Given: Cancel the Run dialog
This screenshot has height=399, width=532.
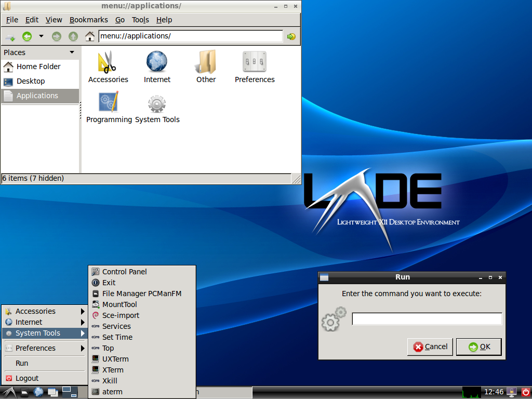Looking at the screenshot, I should coord(430,347).
